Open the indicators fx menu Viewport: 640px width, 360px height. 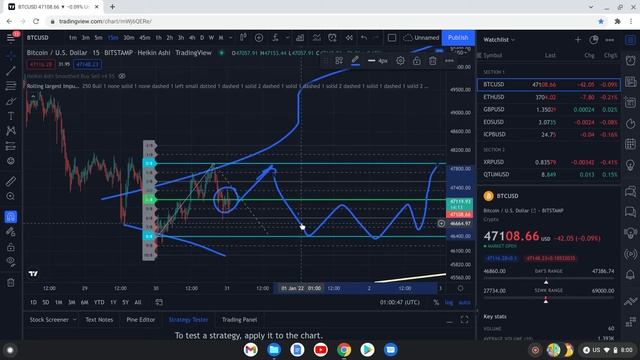(276, 38)
